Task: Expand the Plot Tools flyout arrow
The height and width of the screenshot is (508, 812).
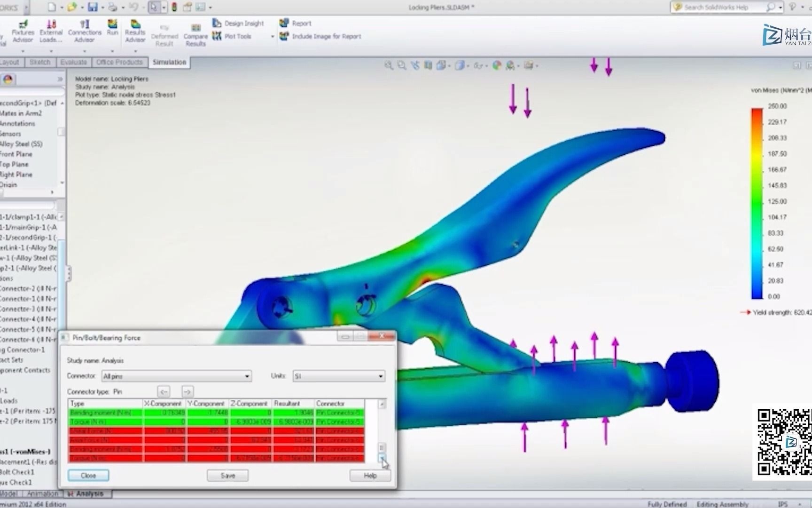Action: [x=272, y=36]
